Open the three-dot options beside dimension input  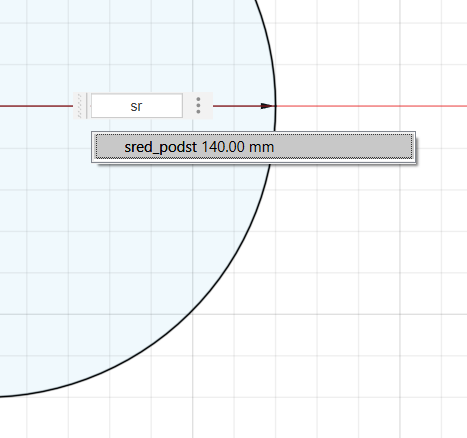(x=198, y=106)
